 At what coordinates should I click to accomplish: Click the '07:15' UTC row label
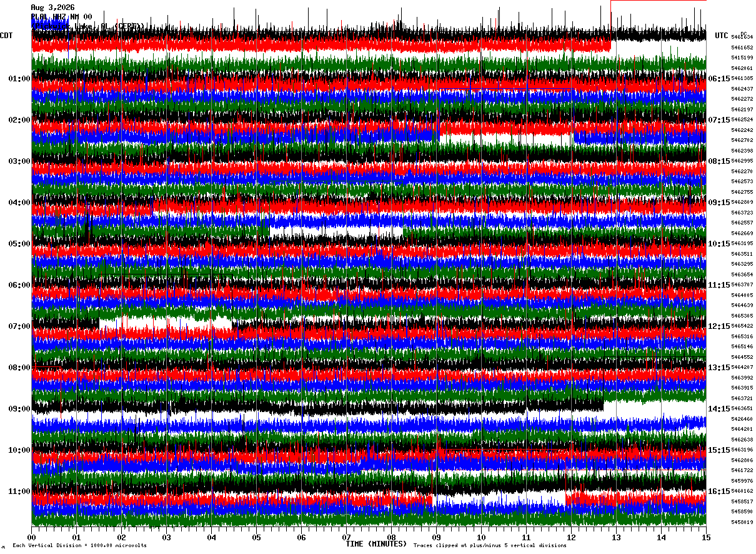(x=719, y=120)
